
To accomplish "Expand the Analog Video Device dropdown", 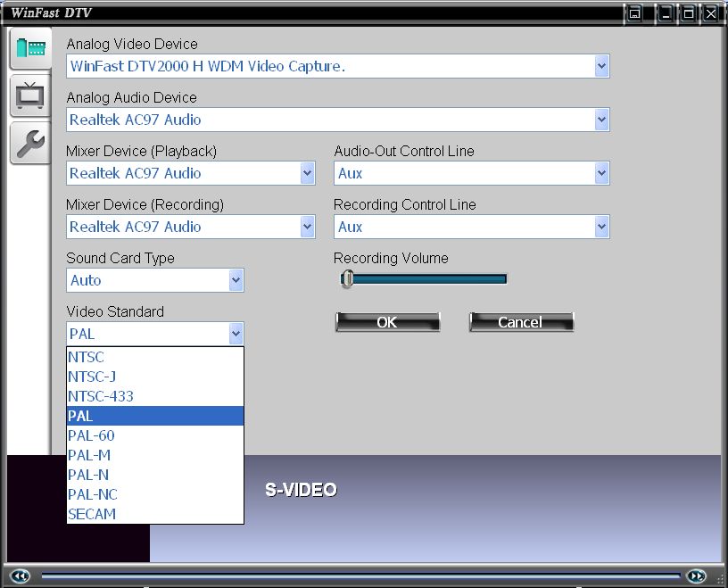I will 601,66.
